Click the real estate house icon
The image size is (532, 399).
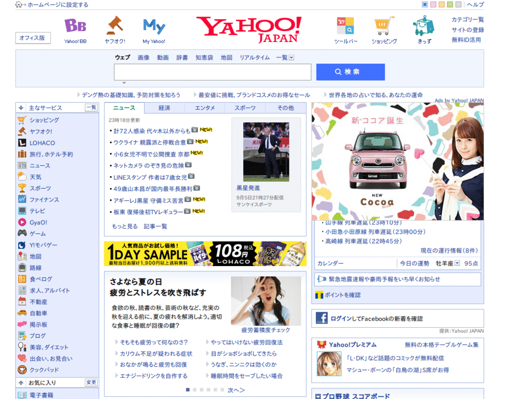click(x=22, y=302)
